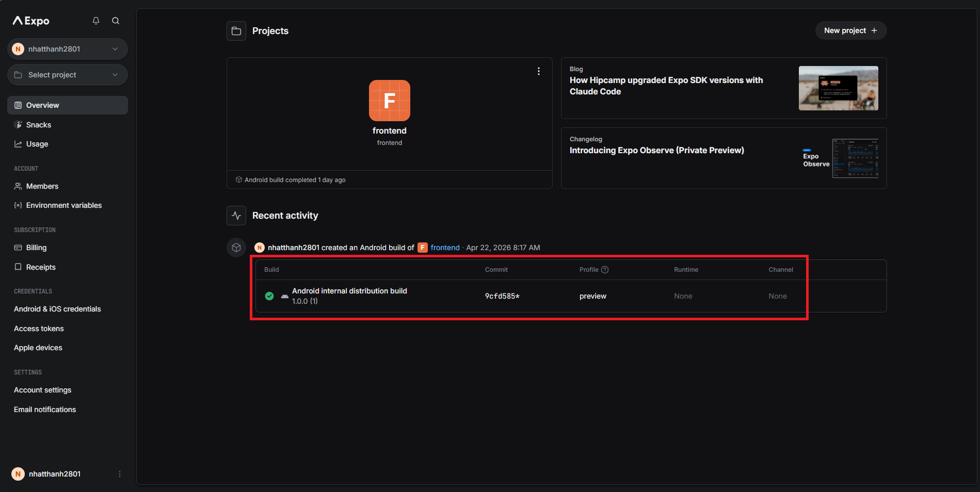Click the Apr 22, 2026 8:17 AM timestamp
This screenshot has width=980, height=492.
tap(503, 248)
